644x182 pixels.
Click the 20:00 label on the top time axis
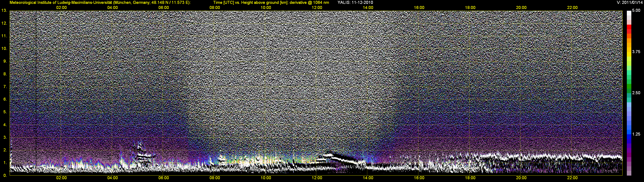coord(521,8)
